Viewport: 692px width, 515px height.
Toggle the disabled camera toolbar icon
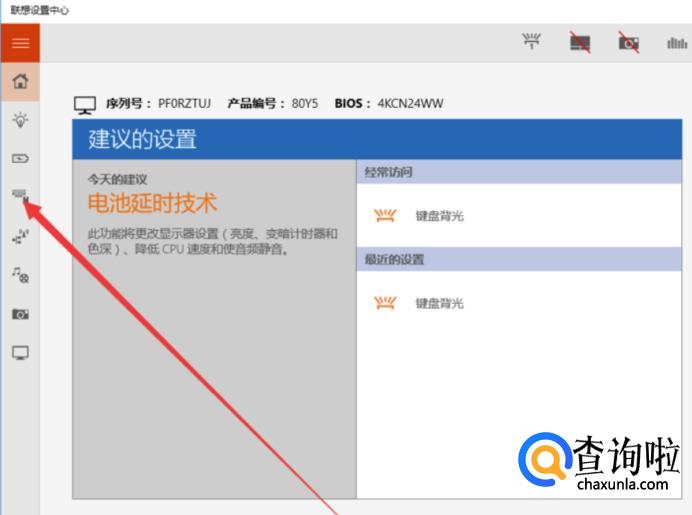coord(628,43)
